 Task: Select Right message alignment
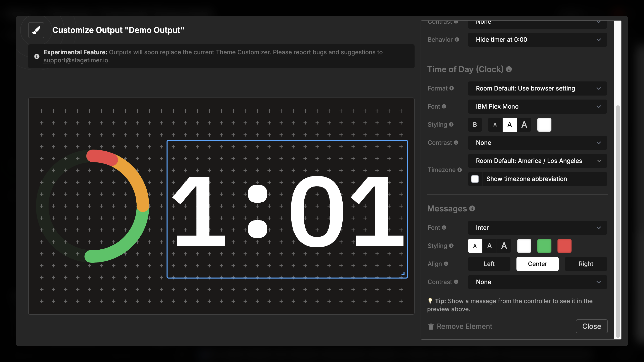pos(586,264)
